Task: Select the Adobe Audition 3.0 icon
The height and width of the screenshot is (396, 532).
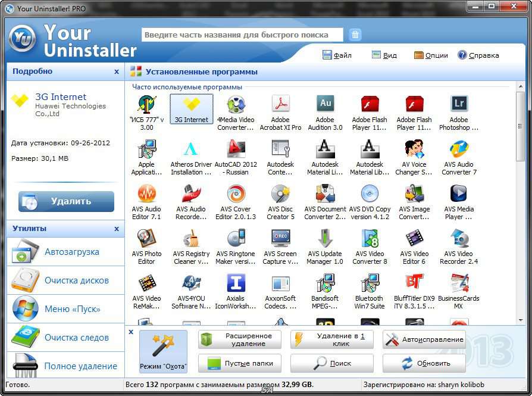Action: coord(325,104)
